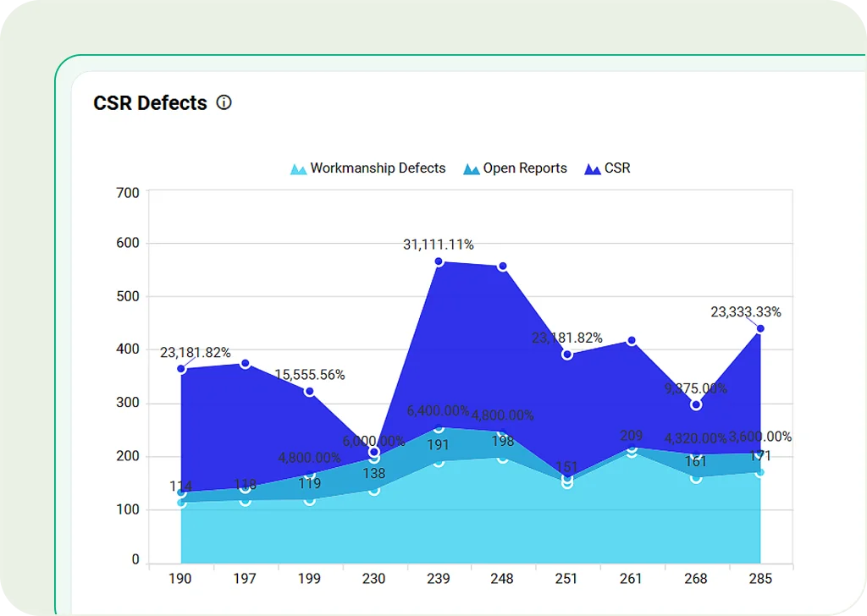Screen dimensions: 867x616
Task: Select the CSR data point labeled 23,333.33%
Action: (x=760, y=328)
